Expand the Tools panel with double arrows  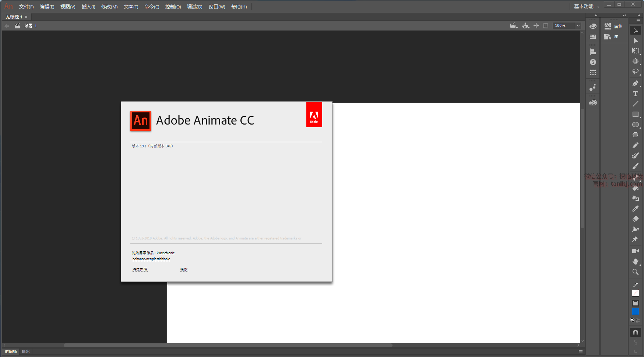coord(639,15)
